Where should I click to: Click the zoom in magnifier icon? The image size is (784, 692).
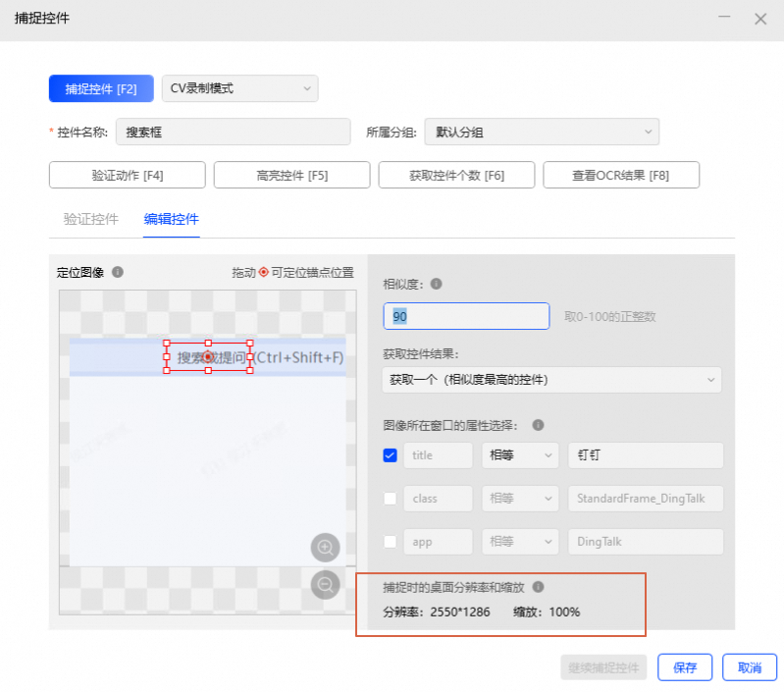pos(326,548)
